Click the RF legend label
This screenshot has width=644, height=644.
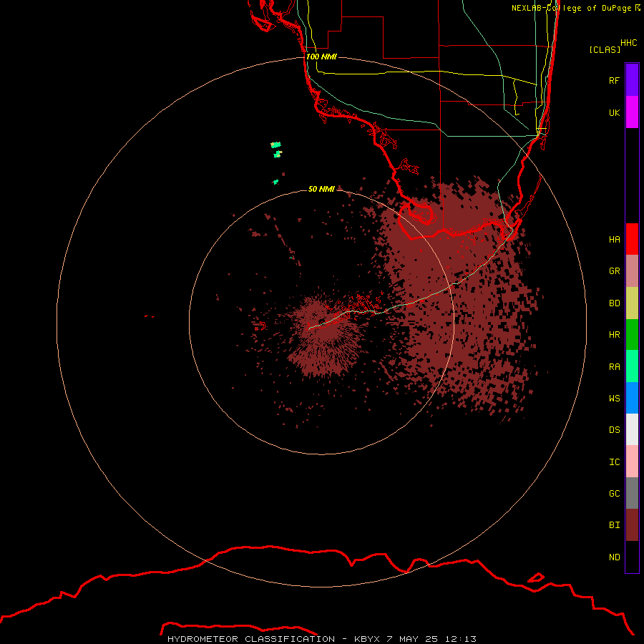(614, 80)
